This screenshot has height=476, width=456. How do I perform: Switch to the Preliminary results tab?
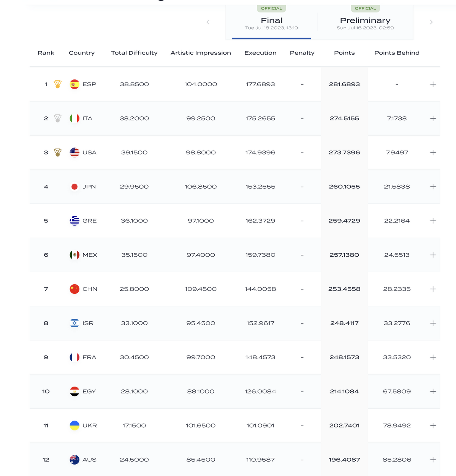(365, 23)
